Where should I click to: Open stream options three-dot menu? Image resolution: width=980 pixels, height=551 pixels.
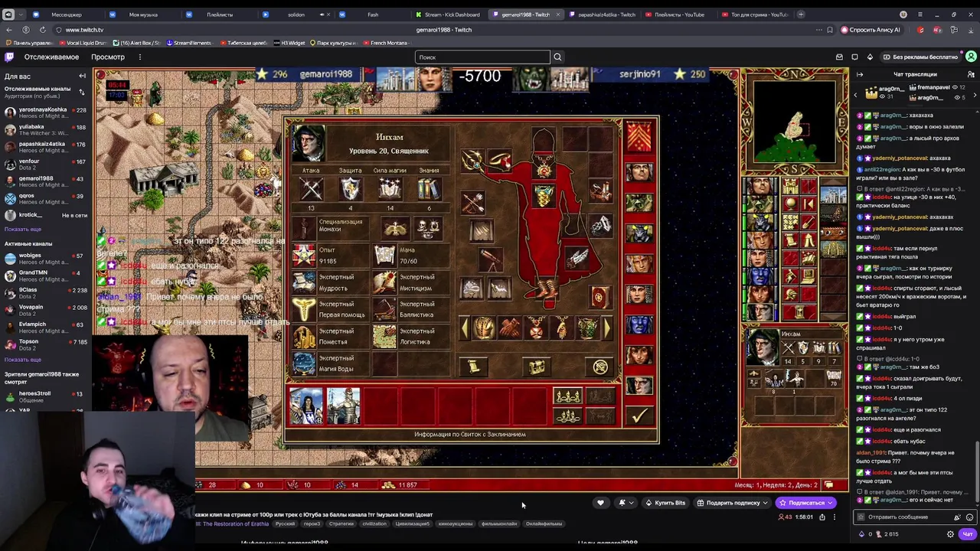(x=834, y=517)
